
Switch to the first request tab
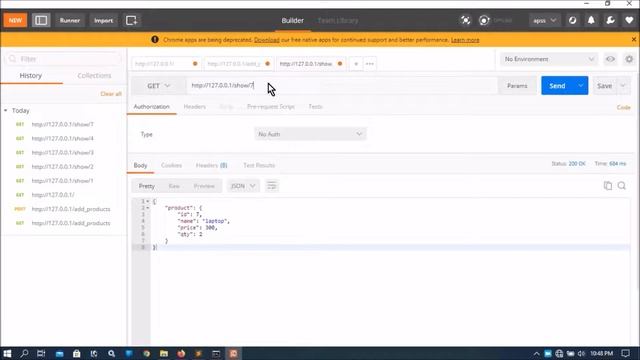coord(166,64)
